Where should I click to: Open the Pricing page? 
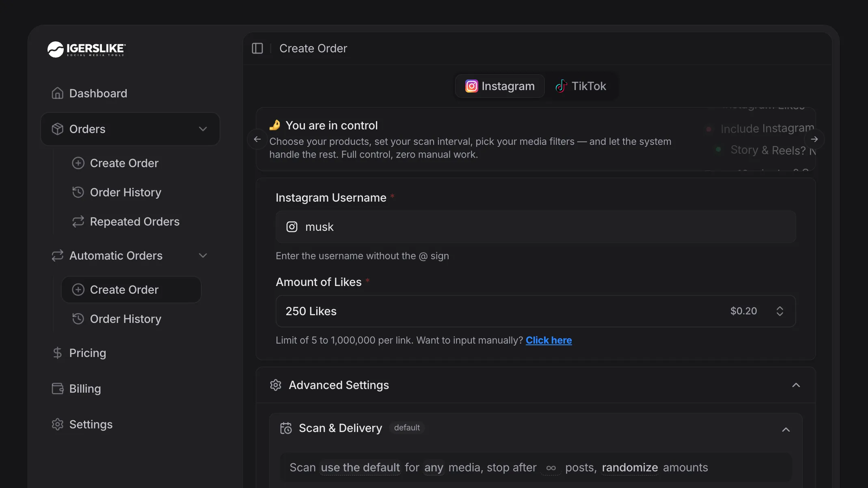click(x=130, y=353)
